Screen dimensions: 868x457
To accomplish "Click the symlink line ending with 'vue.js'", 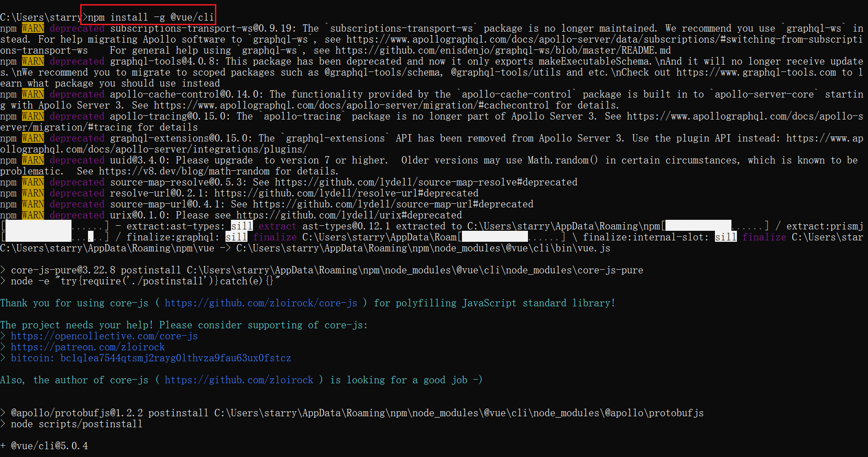I will pos(305,248).
